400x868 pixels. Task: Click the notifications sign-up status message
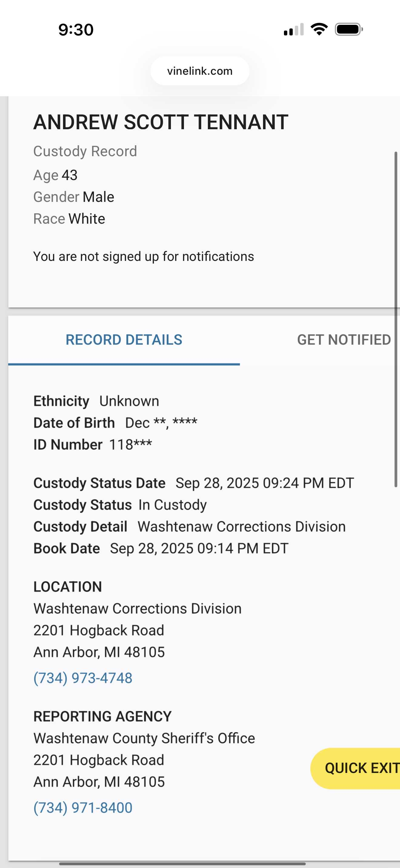pos(143,256)
